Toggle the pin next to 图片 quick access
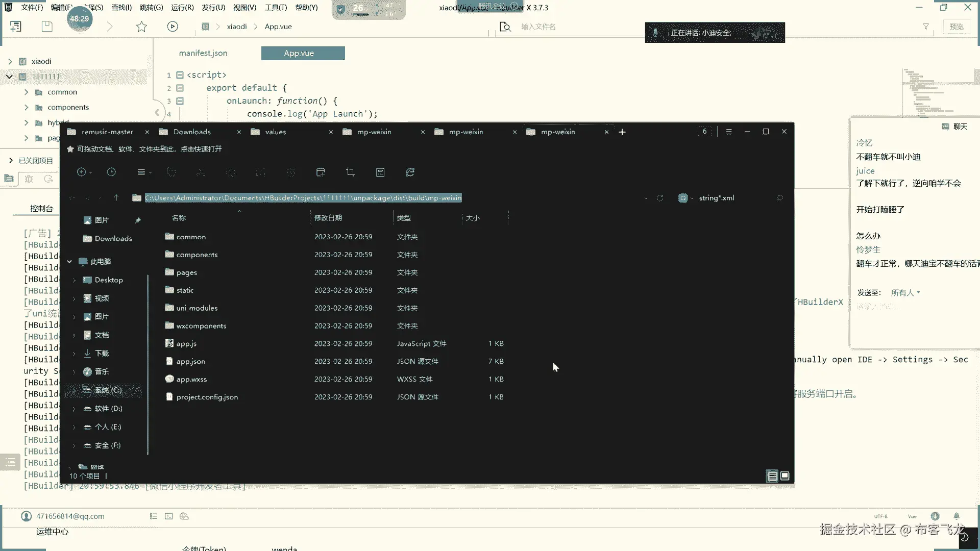The width and height of the screenshot is (980, 551). coord(138,220)
